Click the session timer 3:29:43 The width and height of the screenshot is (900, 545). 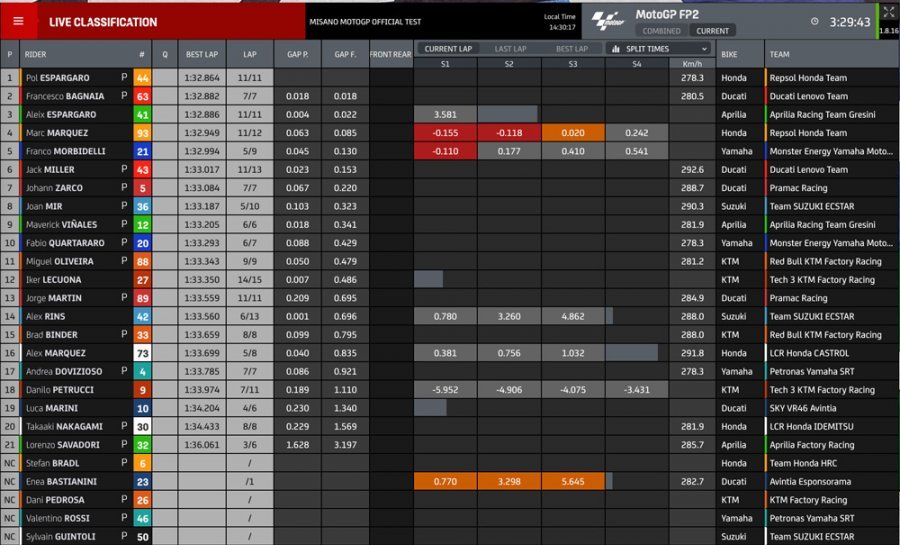[849, 22]
